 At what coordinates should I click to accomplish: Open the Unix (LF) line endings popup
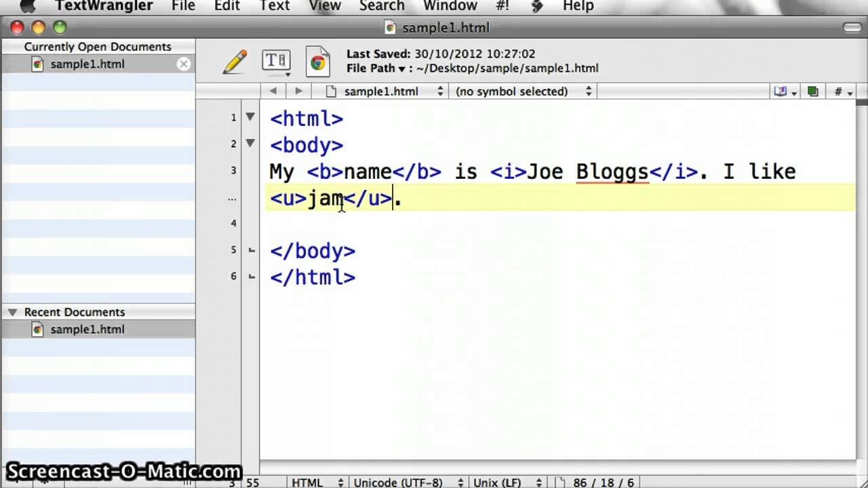pos(509,483)
